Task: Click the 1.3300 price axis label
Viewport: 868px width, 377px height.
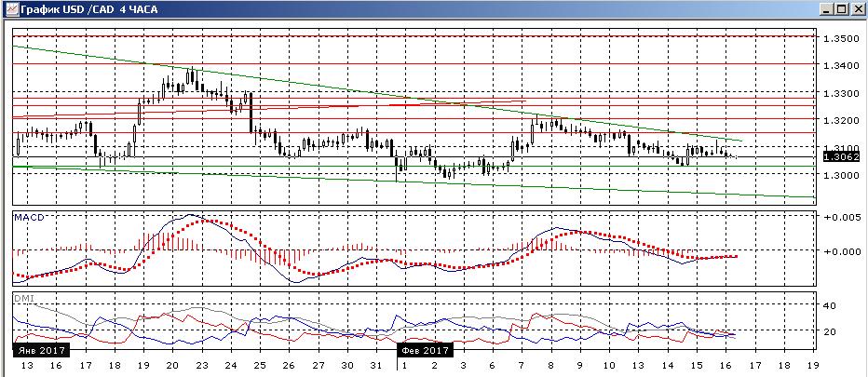Action: [841, 93]
